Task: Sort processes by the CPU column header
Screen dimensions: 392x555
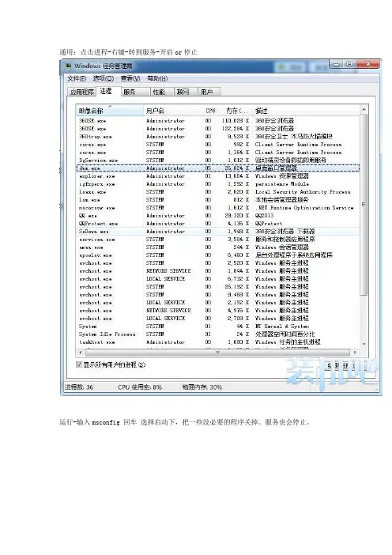Action: [210, 111]
